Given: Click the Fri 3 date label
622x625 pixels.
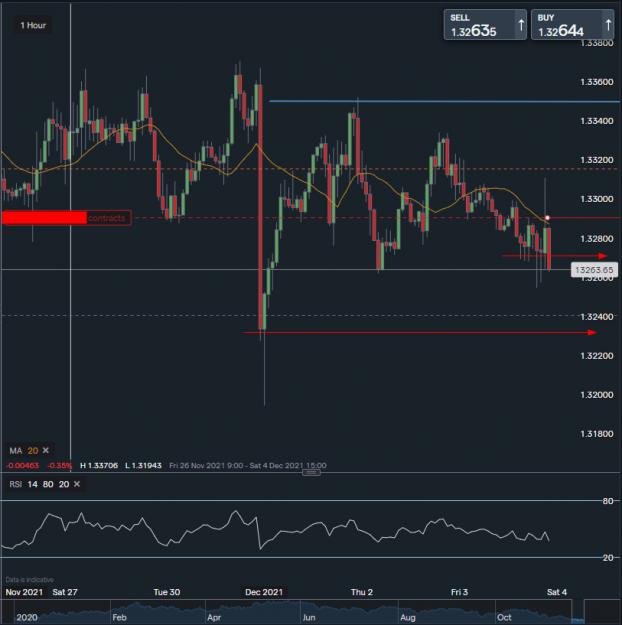Looking at the screenshot, I should pyautogui.click(x=459, y=592).
